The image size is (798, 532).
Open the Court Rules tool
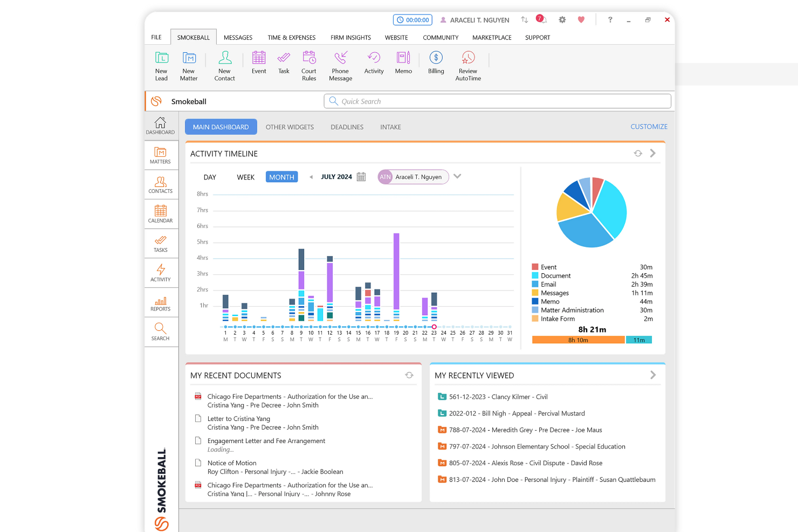coord(309,66)
